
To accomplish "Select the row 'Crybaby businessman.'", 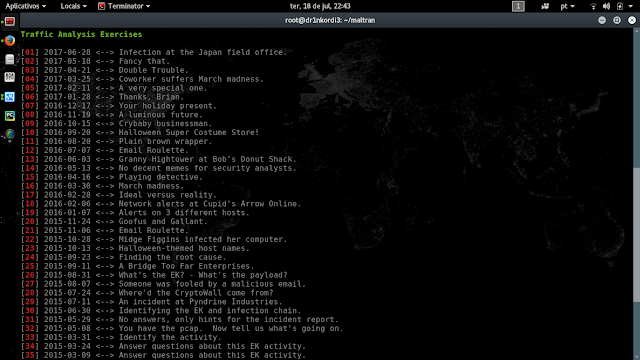I will point(116,124).
